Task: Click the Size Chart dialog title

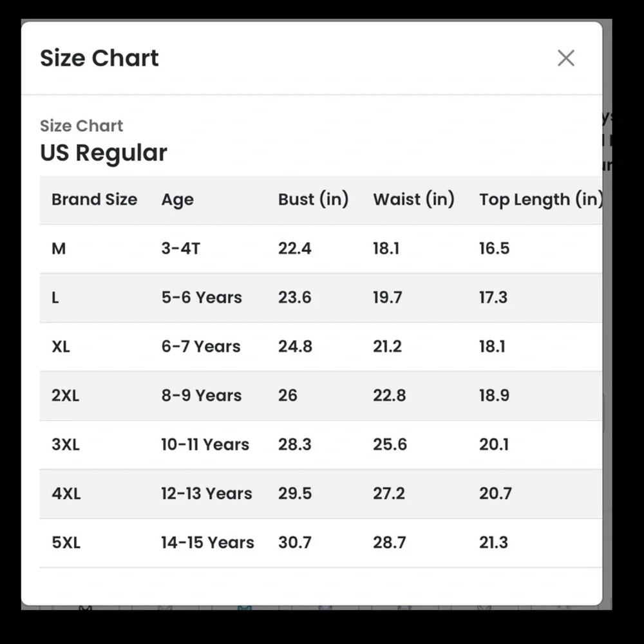Action: pyautogui.click(x=99, y=58)
